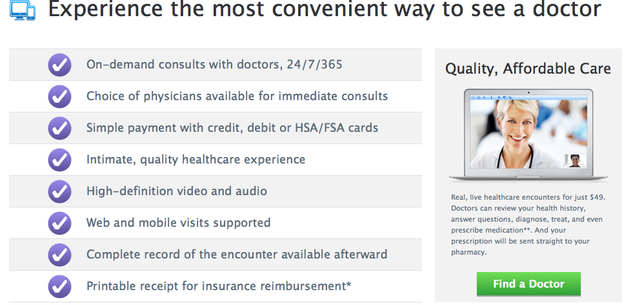Click checkmark icon beside Printable receipt

point(59,286)
